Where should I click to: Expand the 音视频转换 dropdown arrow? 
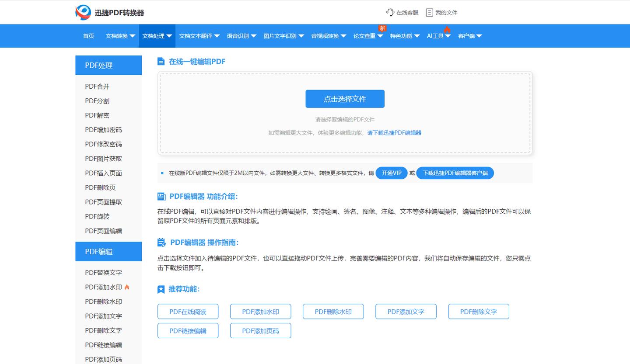point(343,36)
